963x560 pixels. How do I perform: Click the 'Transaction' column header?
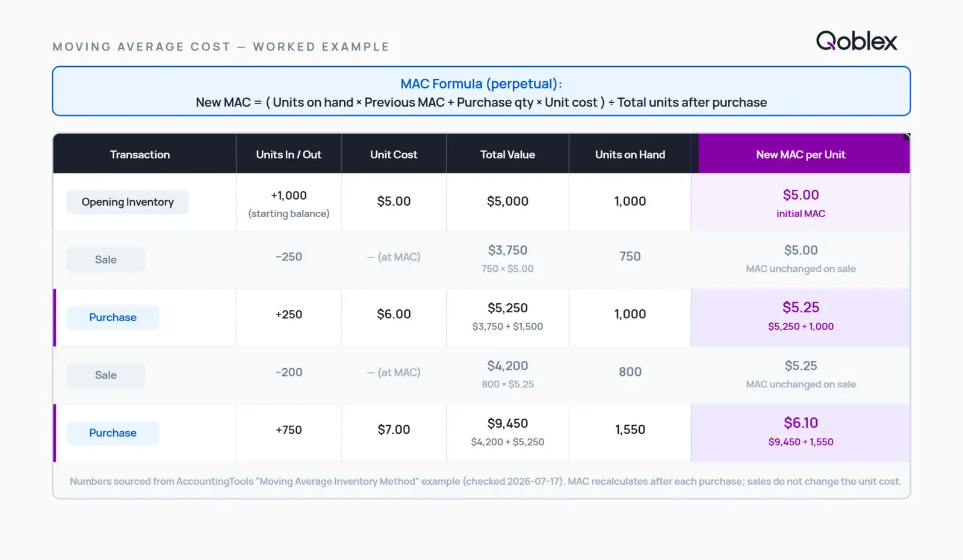(140, 155)
